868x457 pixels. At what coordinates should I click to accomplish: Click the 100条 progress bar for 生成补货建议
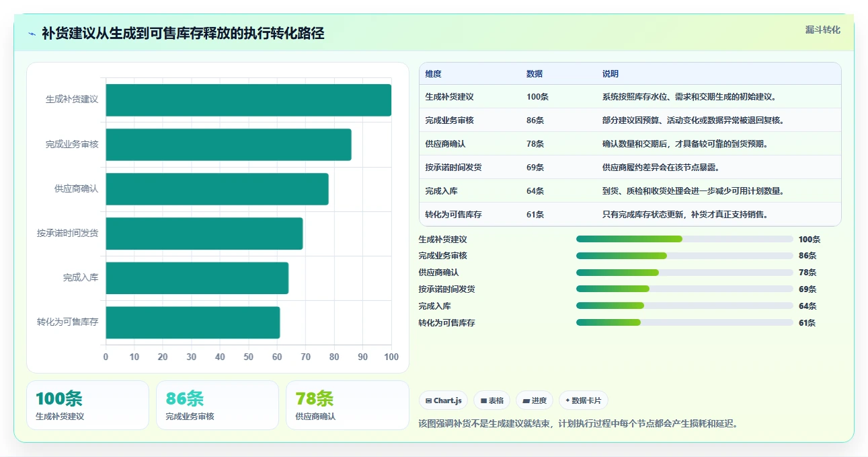click(684, 239)
